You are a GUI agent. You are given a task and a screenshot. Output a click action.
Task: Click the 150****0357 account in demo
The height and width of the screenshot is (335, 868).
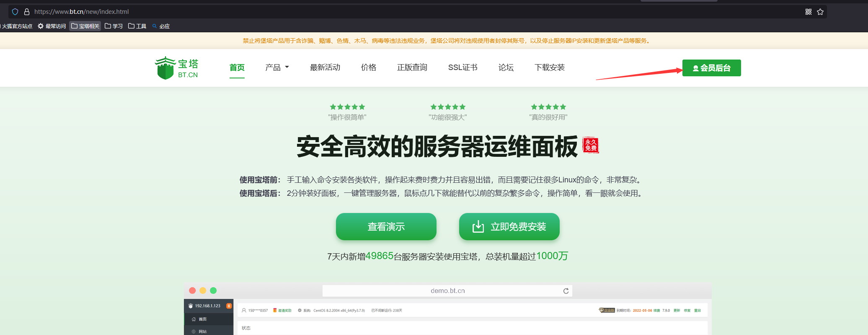[x=255, y=311]
